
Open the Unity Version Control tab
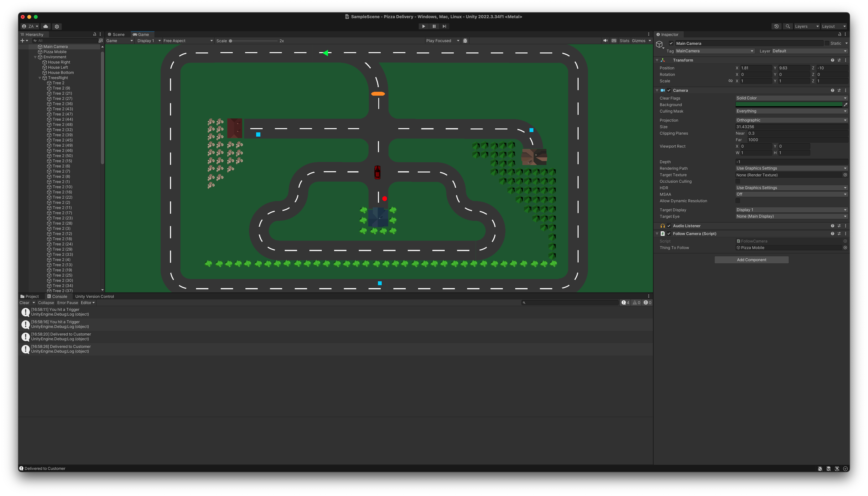click(x=95, y=297)
